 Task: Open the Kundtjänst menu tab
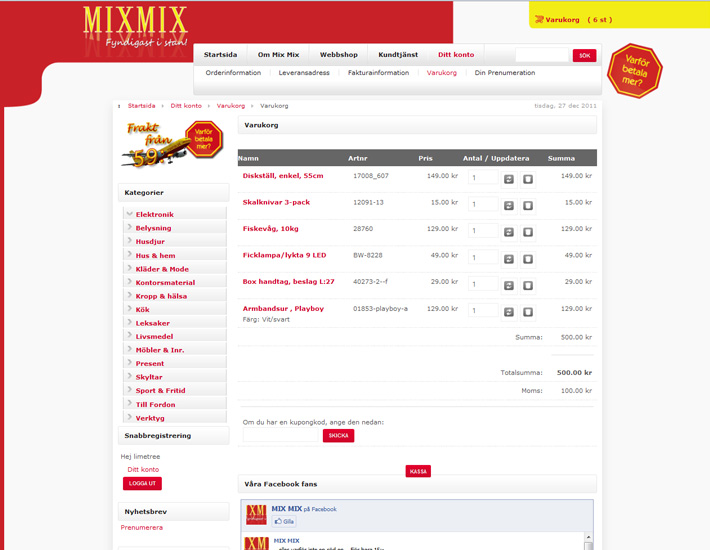pos(398,55)
